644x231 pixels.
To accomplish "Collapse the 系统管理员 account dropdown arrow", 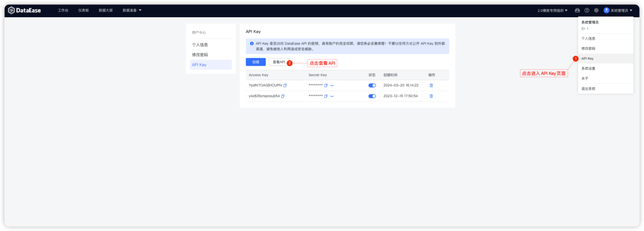I will [x=631, y=10].
